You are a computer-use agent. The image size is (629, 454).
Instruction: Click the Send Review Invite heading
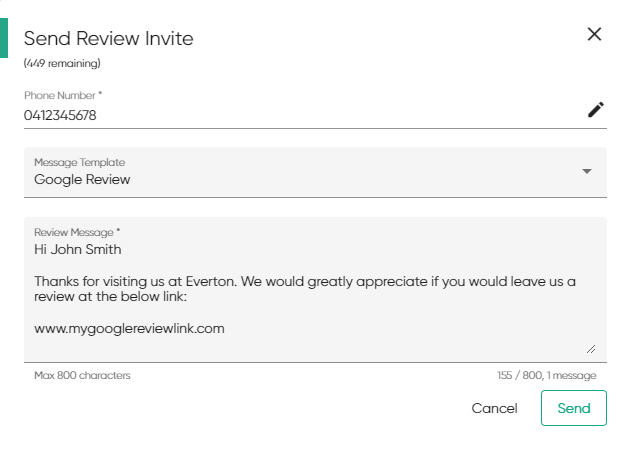click(x=109, y=39)
